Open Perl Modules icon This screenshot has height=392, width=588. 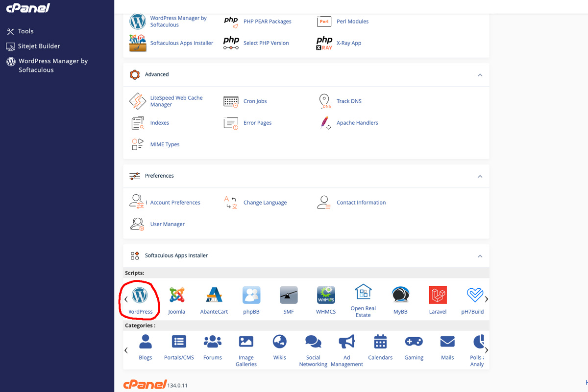[x=324, y=21]
